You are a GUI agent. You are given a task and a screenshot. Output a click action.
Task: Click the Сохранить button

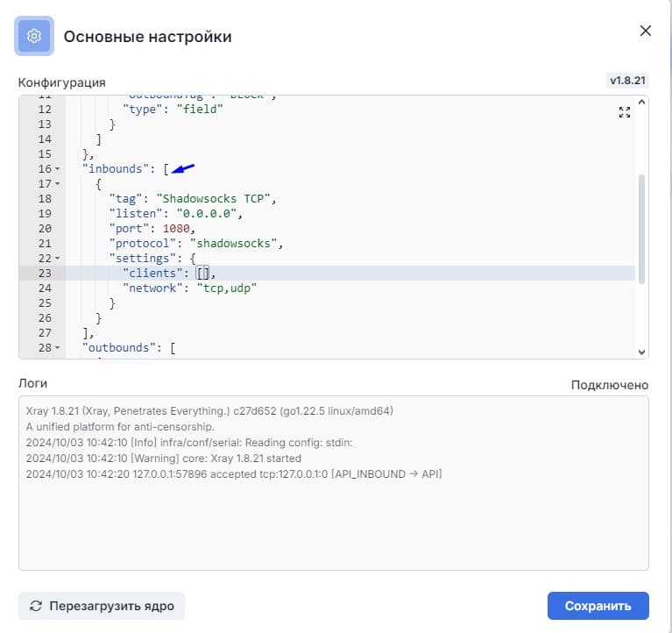(598, 606)
